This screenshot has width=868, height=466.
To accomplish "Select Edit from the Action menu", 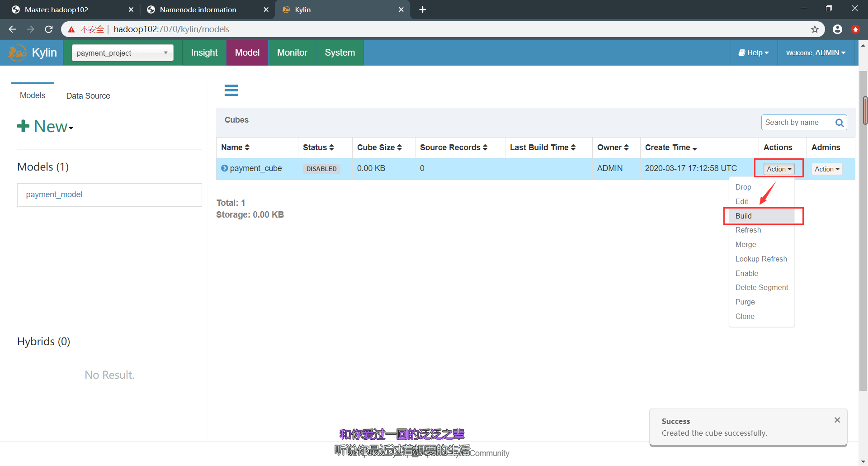I will point(761,201).
